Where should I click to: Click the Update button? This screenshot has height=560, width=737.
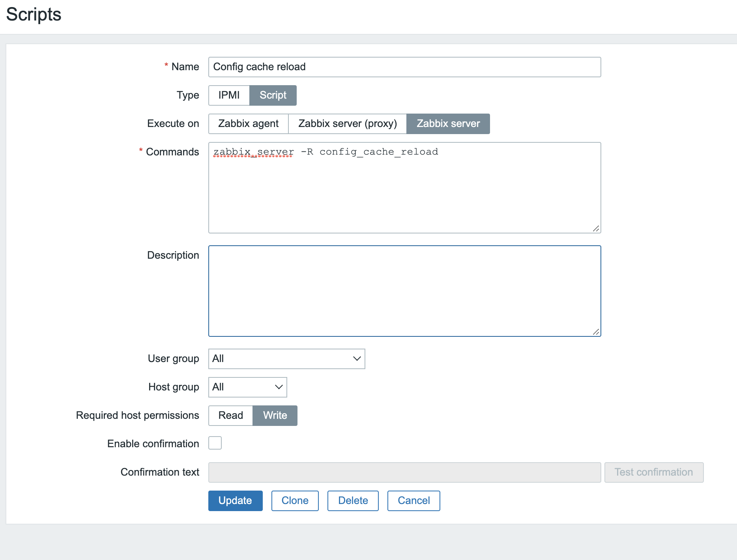(235, 501)
